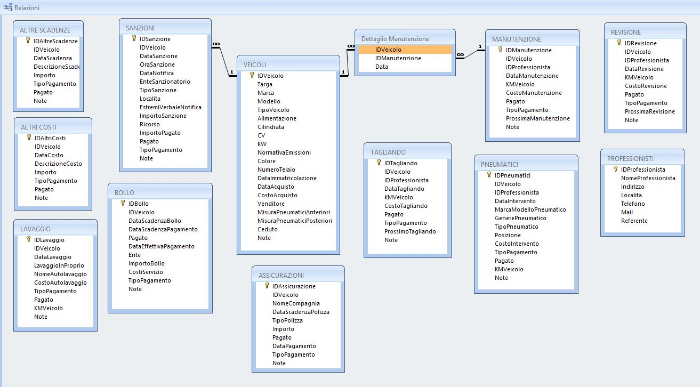Select the highlighted IDVeicolo field in Dettaglio Manutenzione
Viewport: 700px width, 387px height.
point(405,50)
